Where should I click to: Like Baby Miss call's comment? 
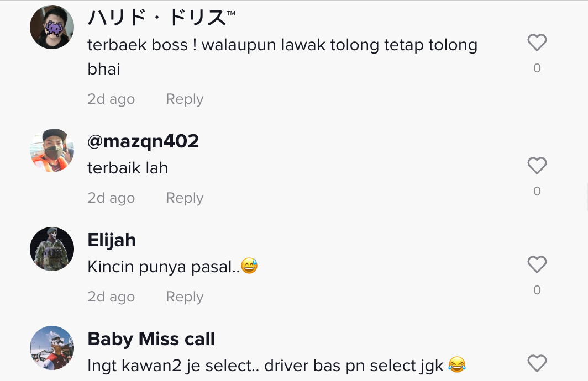pyautogui.click(x=537, y=363)
